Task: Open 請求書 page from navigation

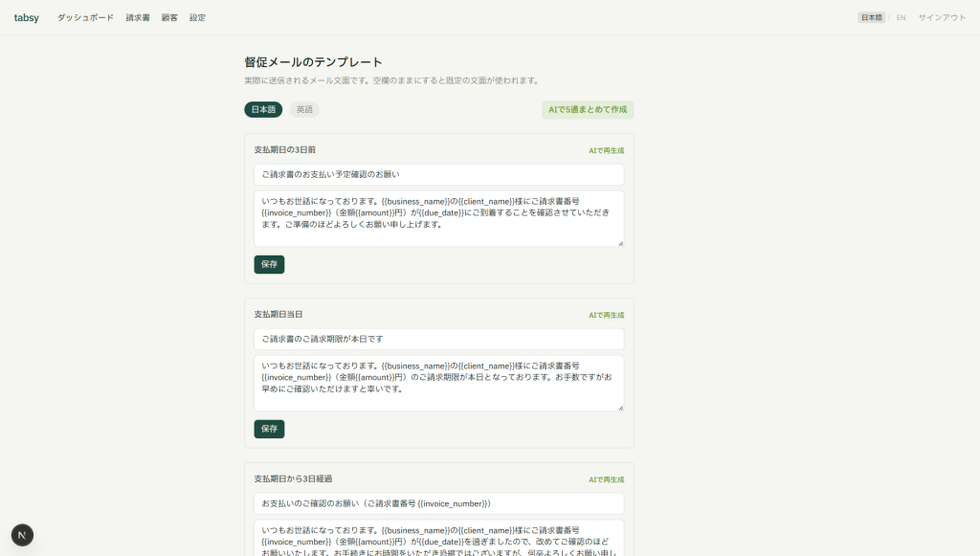Action: tap(138, 17)
